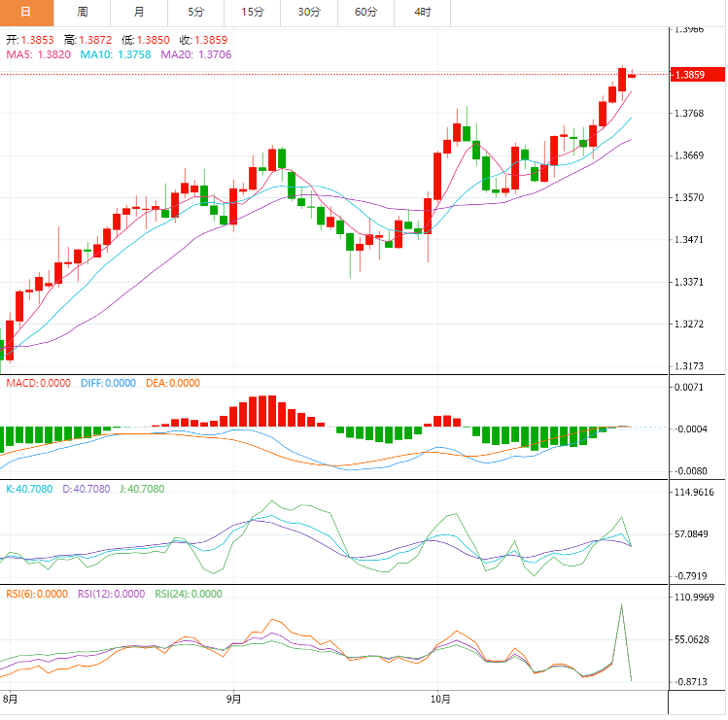Screen dimensions: 728x720
Task: Click the 10月 date marker on time axis
Action: click(x=439, y=698)
